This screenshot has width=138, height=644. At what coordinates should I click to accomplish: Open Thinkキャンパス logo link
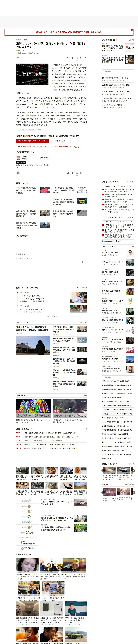[x=27, y=543]
